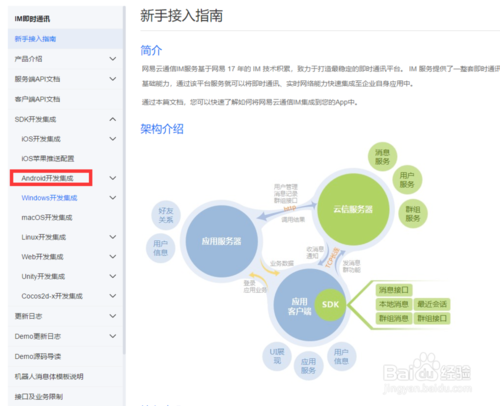The width and height of the screenshot is (500, 406).
Task: Open Windows开发集成 link
Action: click(49, 198)
